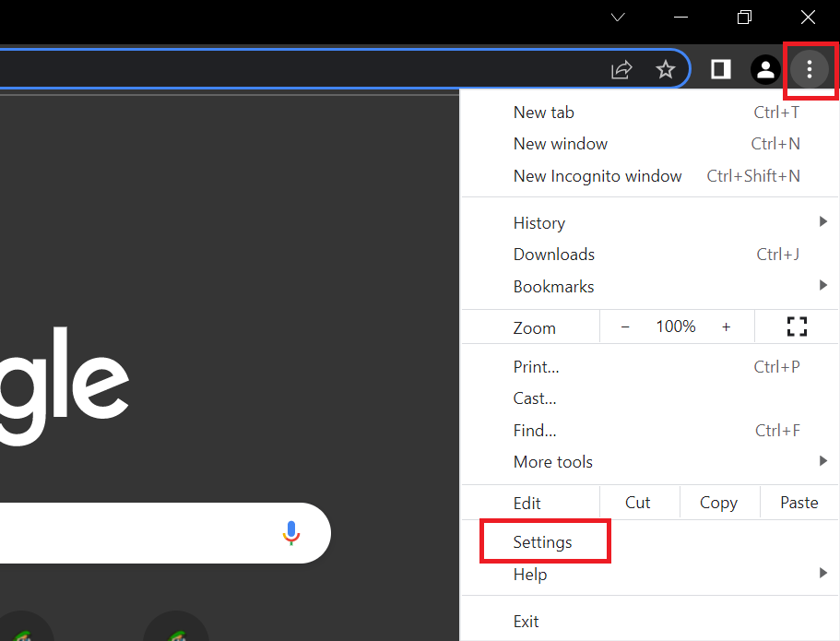Select New Incognito window
This screenshot has width=840, height=641.
[597, 175]
